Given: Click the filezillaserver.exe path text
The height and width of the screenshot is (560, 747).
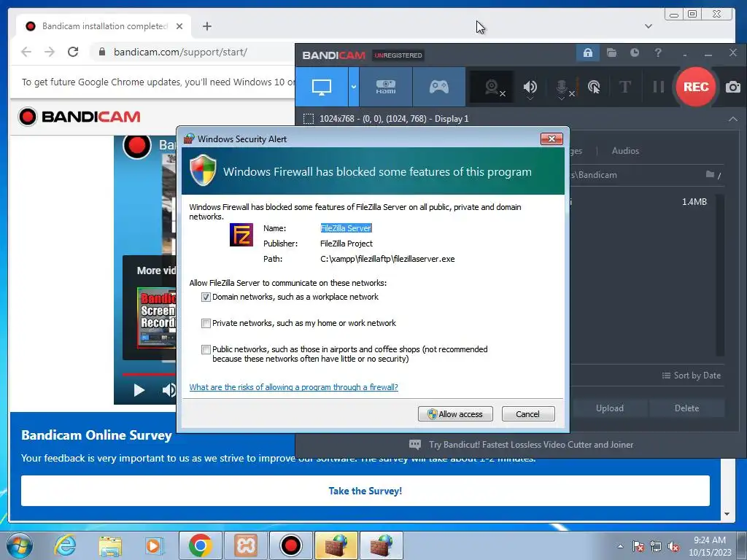Looking at the screenshot, I should [387, 259].
